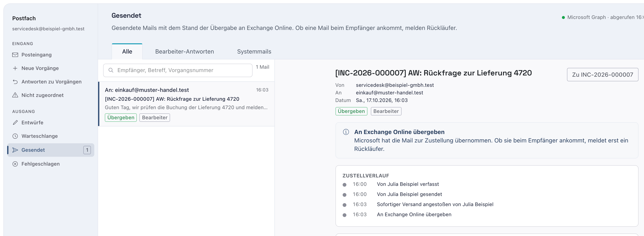644x236 pixels.
Task: Click the Gesendet count badge showing 1
Action: click(x=87, y=150)
